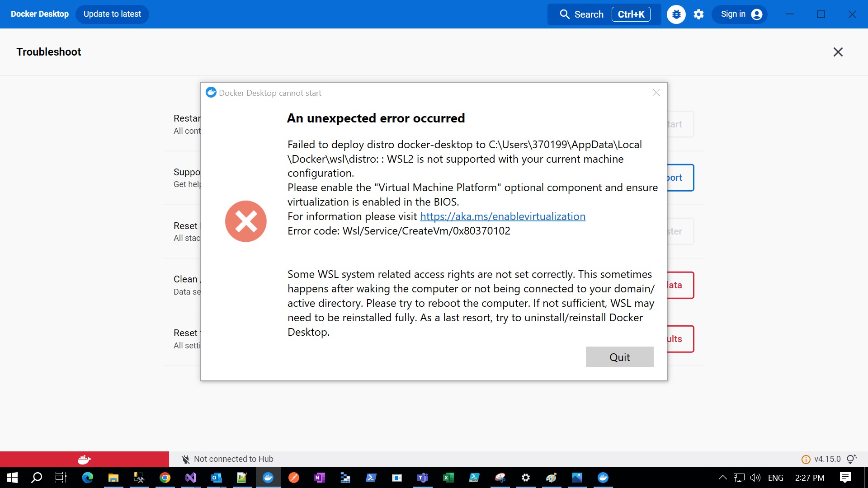Open Visual Studio from taskbar
Viewport: 868px width, 488px height.
[191, 478]
